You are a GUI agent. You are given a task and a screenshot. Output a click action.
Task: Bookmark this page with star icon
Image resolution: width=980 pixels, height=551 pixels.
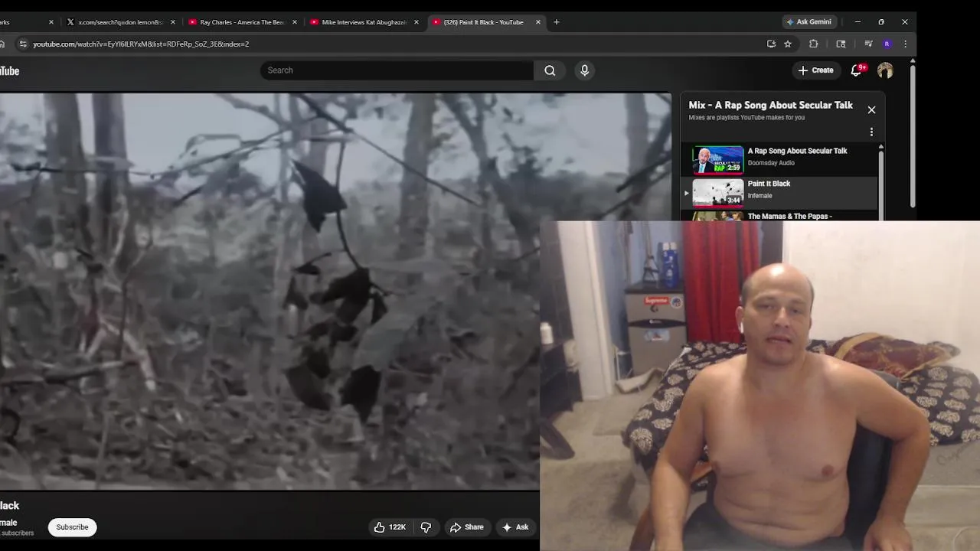(x=787, y=44)
